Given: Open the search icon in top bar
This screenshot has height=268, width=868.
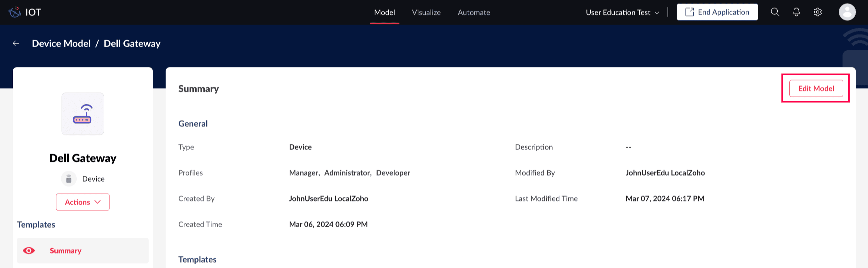Looking at the screenshot, I should 775,12.
